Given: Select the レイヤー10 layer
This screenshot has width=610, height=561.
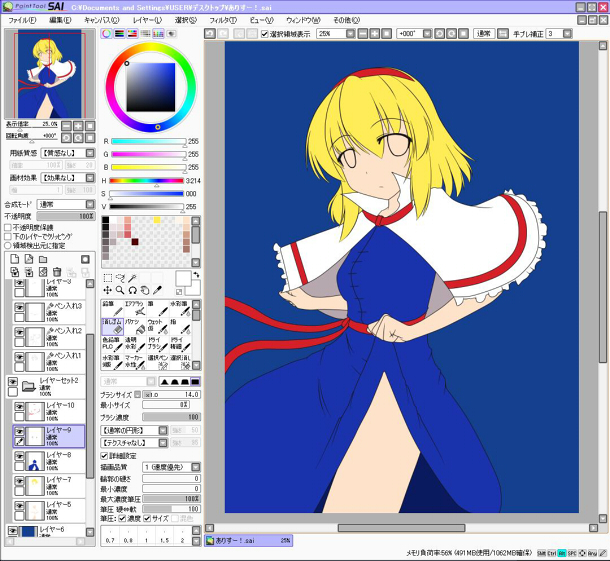Looking at the screenshot, I should point(49,411).
